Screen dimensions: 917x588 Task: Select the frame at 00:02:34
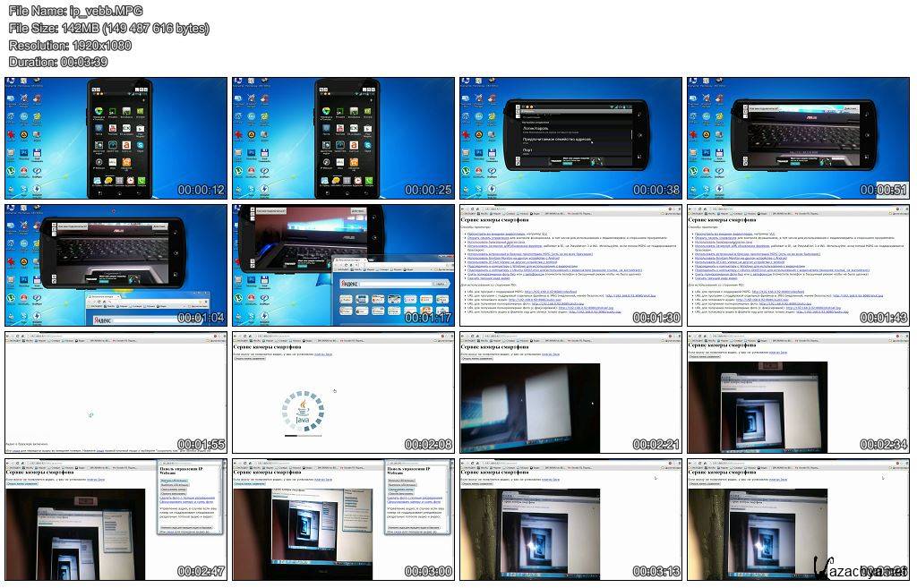pos(798,391)
